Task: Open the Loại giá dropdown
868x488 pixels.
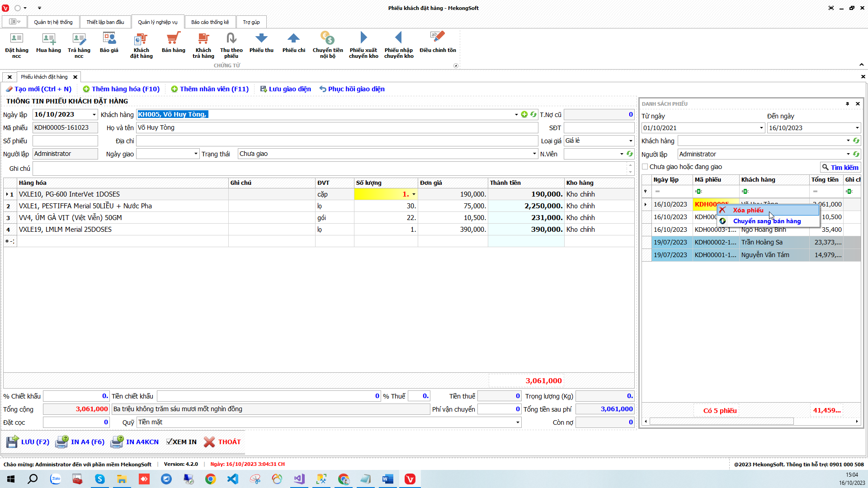Action: tap(631, 141)
